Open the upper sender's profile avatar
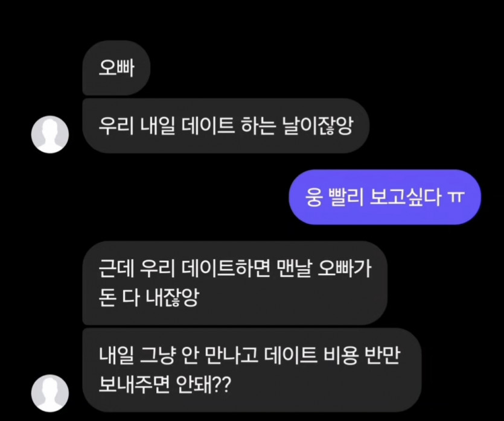Image resolution: width=504 pixels, height=421 pixels. 50,135
